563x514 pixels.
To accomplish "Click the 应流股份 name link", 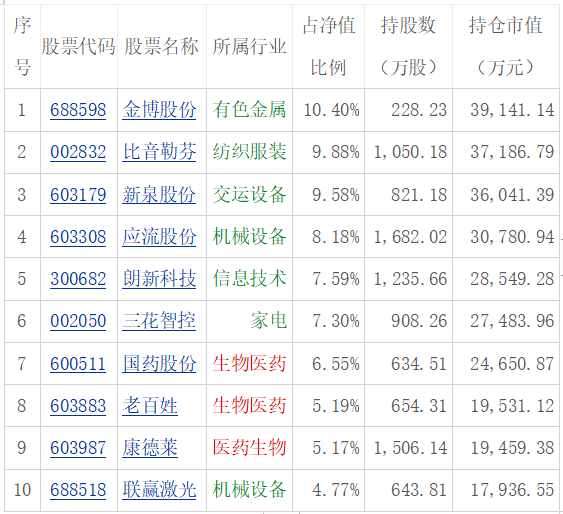I will [x=159, y=237].
